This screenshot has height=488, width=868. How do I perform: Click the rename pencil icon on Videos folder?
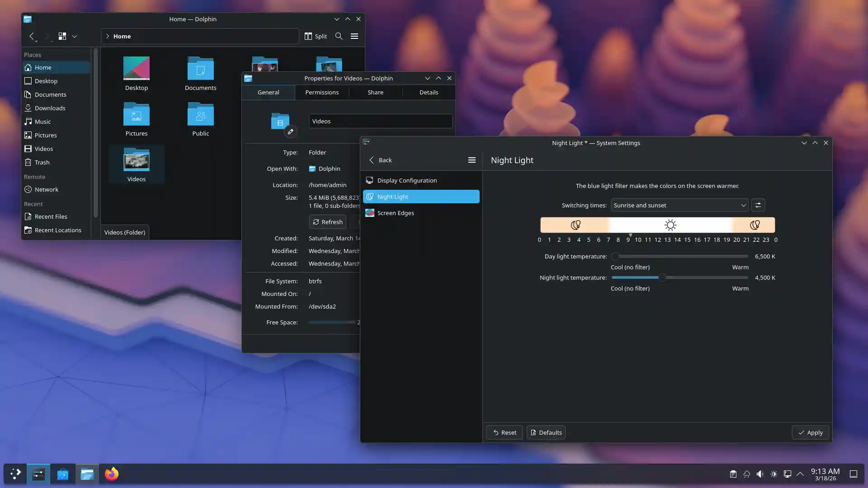coord(290,131)
